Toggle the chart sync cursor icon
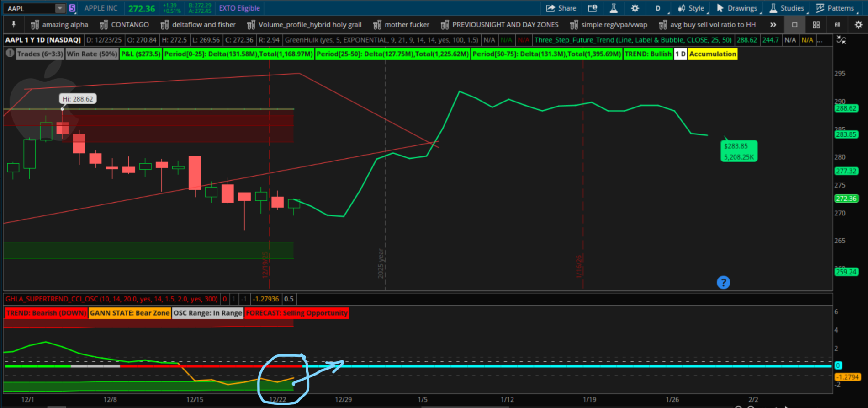This screenshot has height=408, width=868. pyautogui.click(x=841, y=40)
